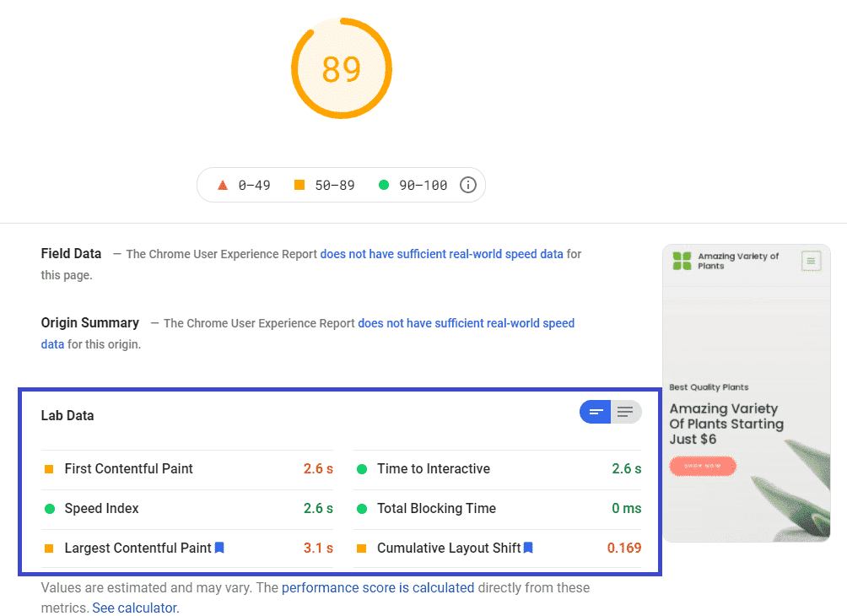Click the Shop Now button in preview
This screenshot has height=616, width=847.
(702, 466)
